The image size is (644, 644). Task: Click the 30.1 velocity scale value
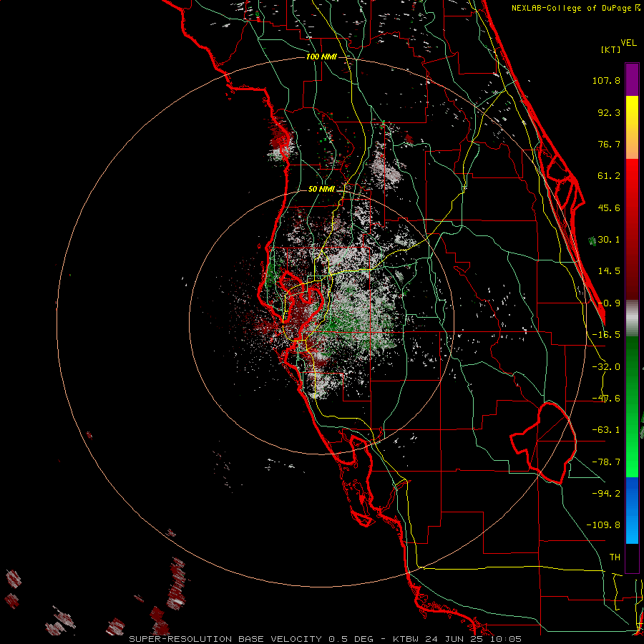609,240
